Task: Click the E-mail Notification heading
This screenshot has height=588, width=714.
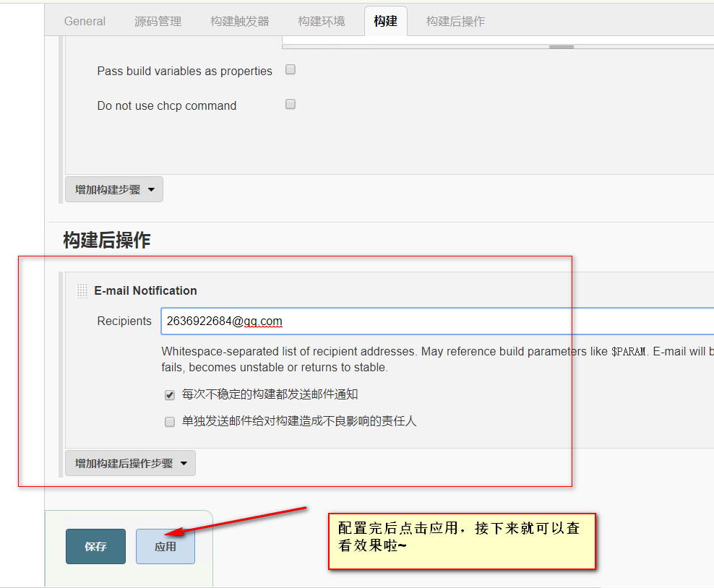Action: (146, 291)
